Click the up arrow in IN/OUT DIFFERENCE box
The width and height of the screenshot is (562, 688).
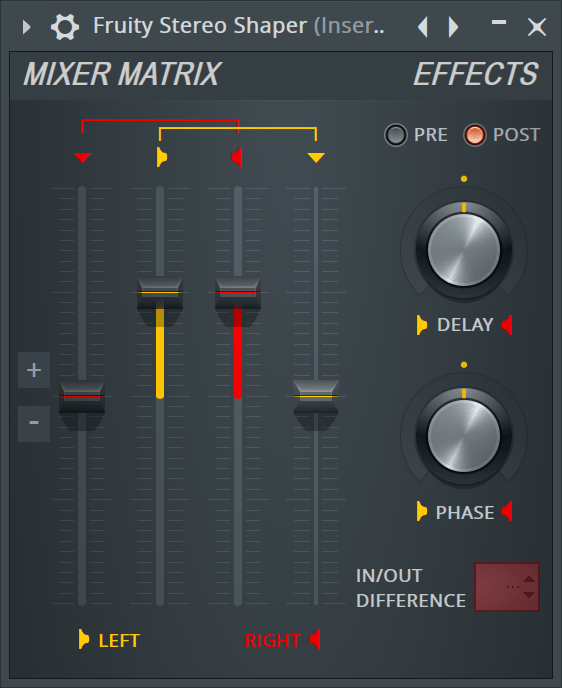[x=529, y=579]
